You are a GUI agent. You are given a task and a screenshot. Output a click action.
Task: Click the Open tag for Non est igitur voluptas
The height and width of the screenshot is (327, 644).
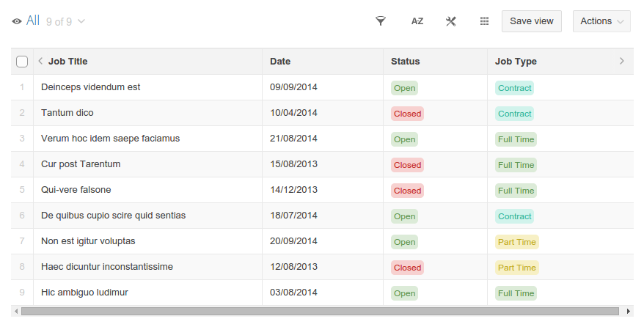404,242
